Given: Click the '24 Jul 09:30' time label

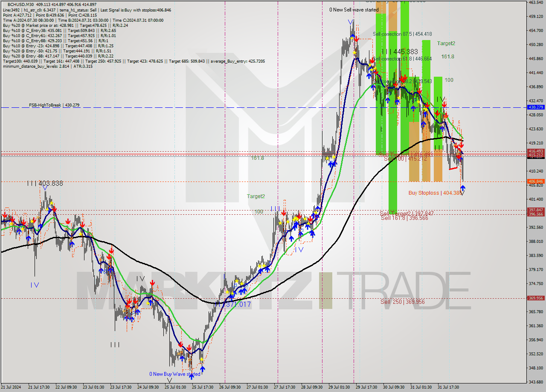Looking at the screenshot, I should click(148, 387).
